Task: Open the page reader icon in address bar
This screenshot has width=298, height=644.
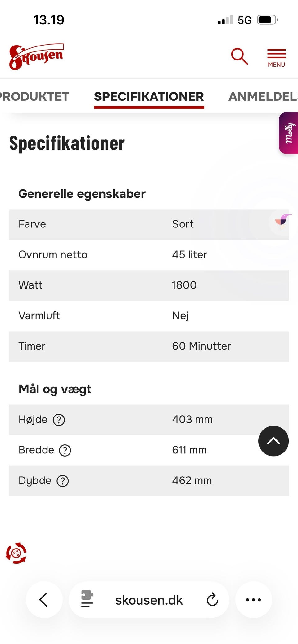Action: (x=87, y=599)
